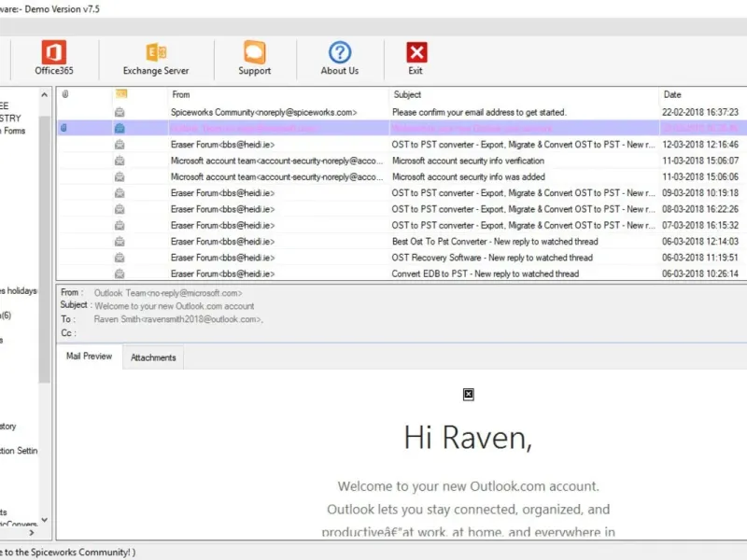This screenshot has width=747, height=560.
Task: Sort emails by the Date column header
Action: pos(672,94)
